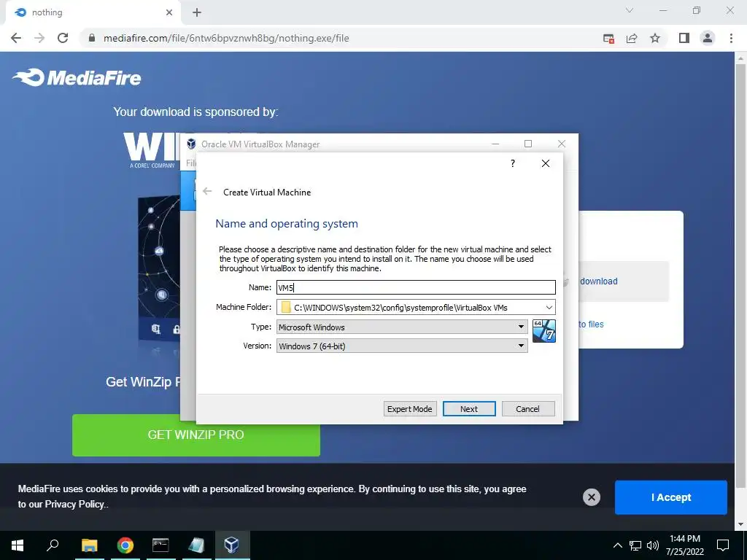Open Windows notification center
Image resolution: width=747 pixels, height=560 pixels.
723,545
